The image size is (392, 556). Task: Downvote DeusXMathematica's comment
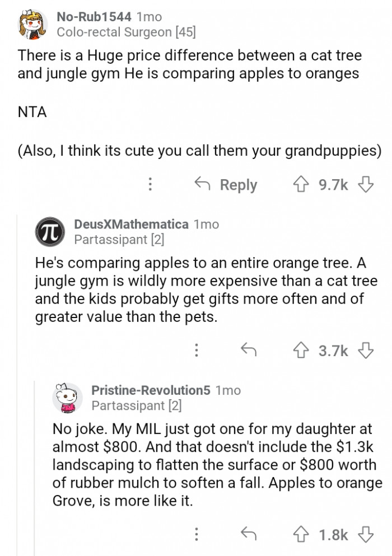(x=365, y=351)
